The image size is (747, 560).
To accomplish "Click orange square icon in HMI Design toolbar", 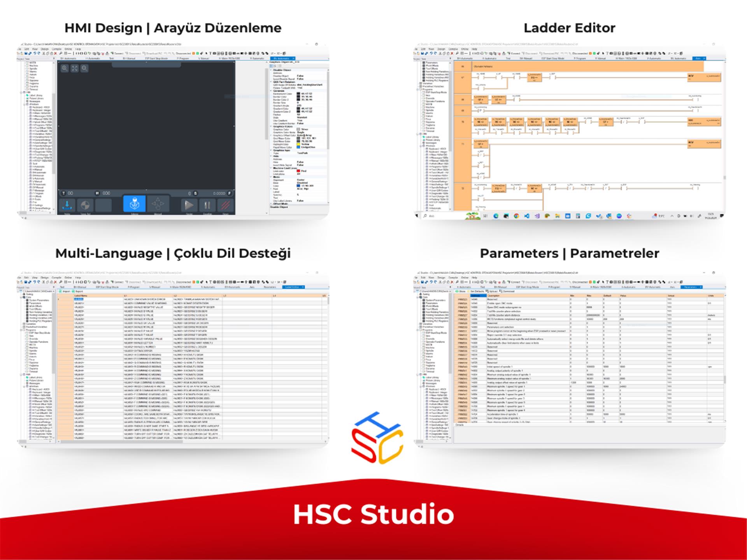I will tap(193, 53).
